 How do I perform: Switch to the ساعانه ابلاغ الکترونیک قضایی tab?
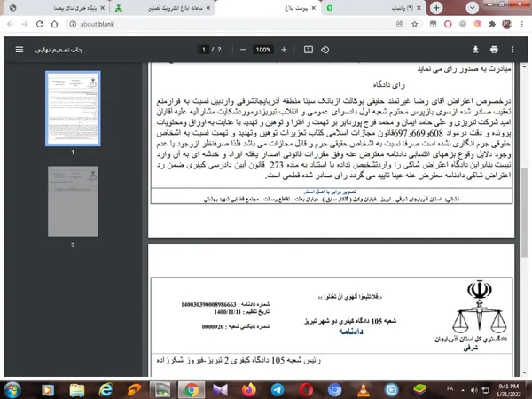[x=163, y=8]
